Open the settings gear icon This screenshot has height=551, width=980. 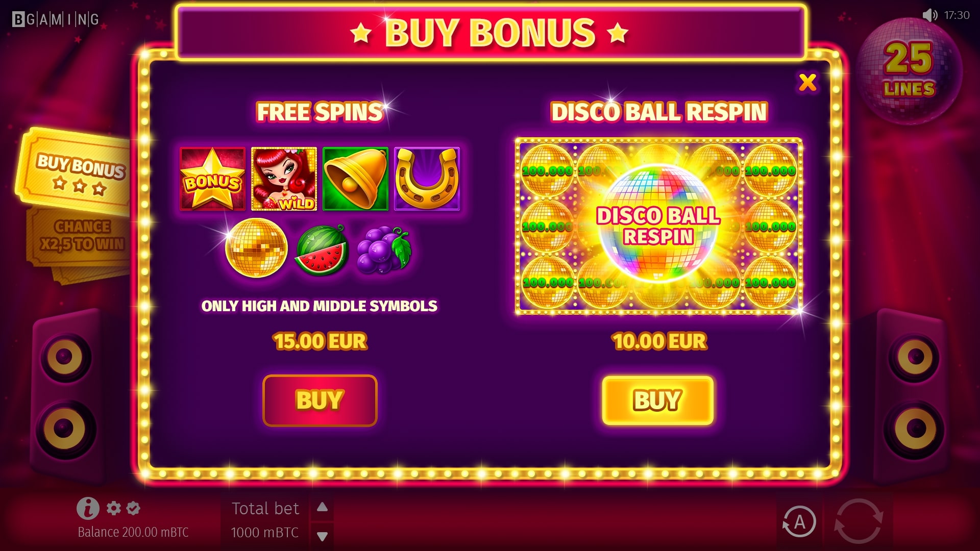[x=113, y=508]
